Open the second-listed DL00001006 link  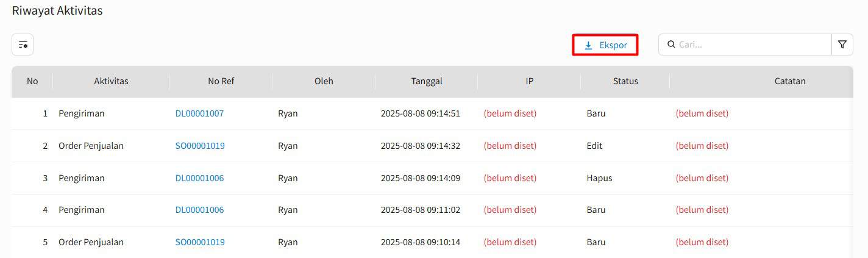(199, 210)
